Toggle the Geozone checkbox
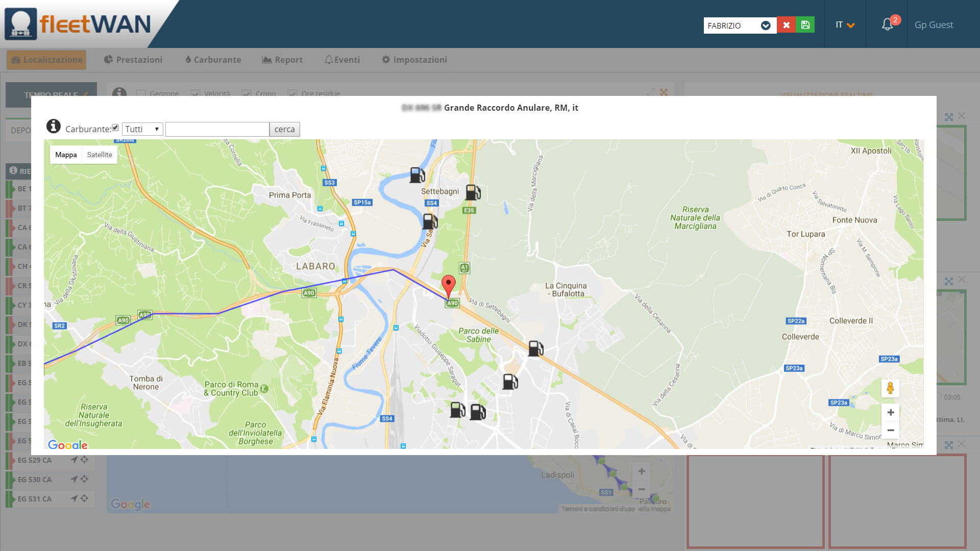Image resolution: width=980 pixels, height=551 pixels. click(141, 93)
